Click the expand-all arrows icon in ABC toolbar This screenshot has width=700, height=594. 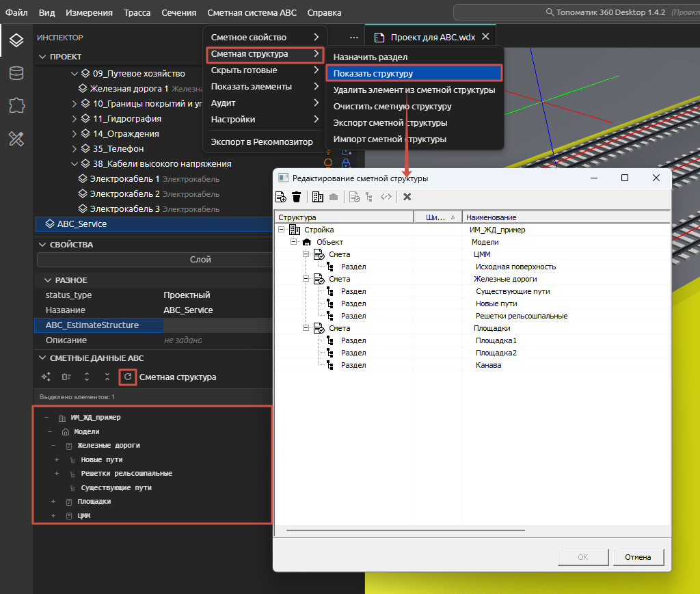[x=87, y=377]
